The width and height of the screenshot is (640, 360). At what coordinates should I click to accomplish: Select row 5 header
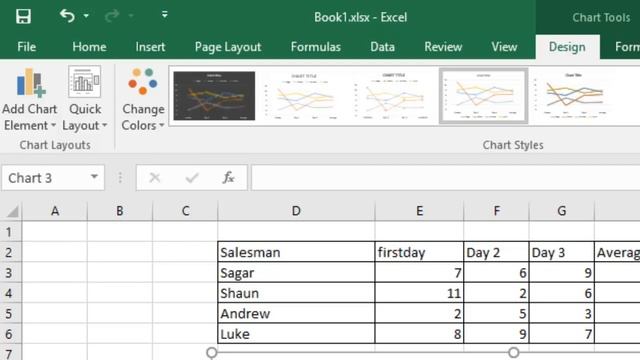tap(11, 313)
